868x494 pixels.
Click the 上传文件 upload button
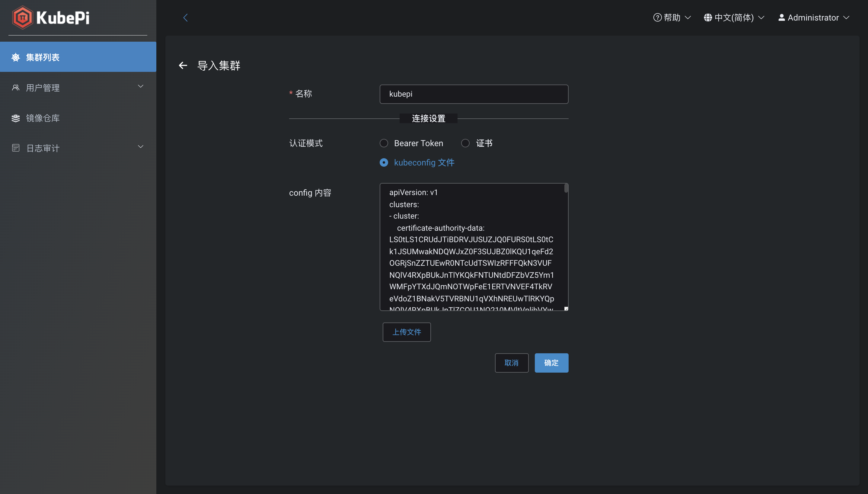(406, 332)
